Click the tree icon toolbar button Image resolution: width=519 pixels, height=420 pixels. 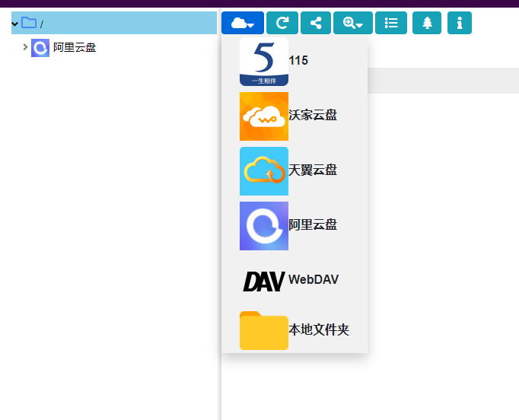[x=426, y=23]
